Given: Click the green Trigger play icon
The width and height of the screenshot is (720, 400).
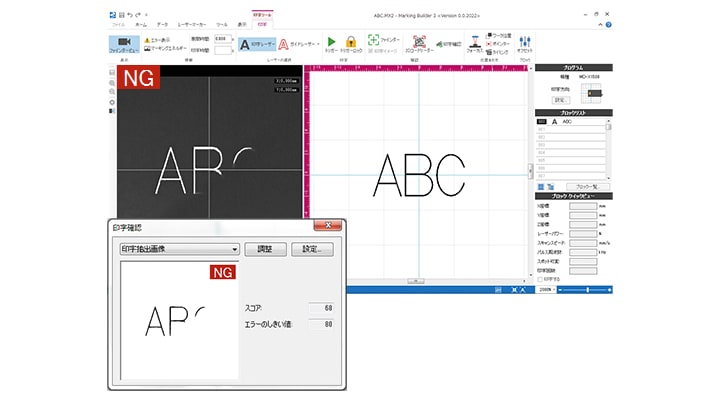Looking at the screenshot, I should 331,41.
